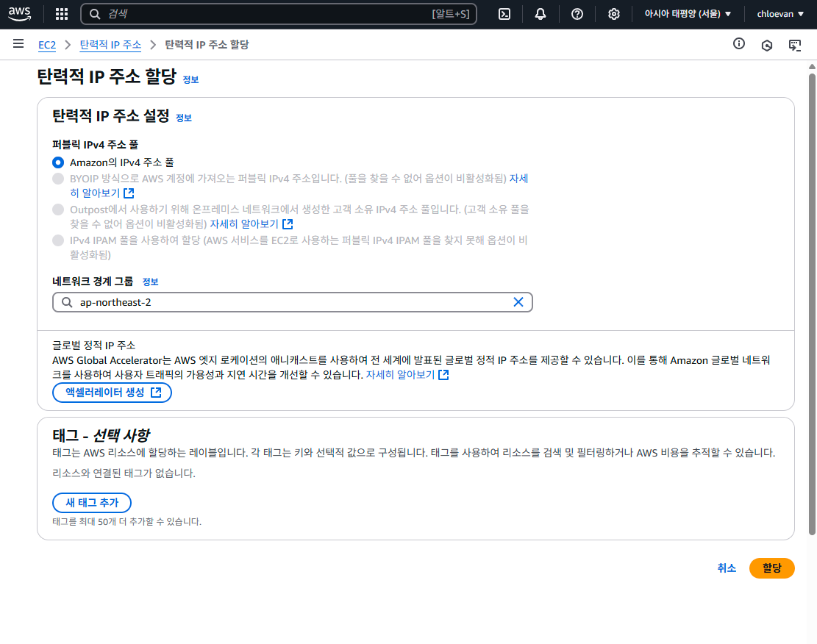Open the settings gear icon

coord(614,14)
